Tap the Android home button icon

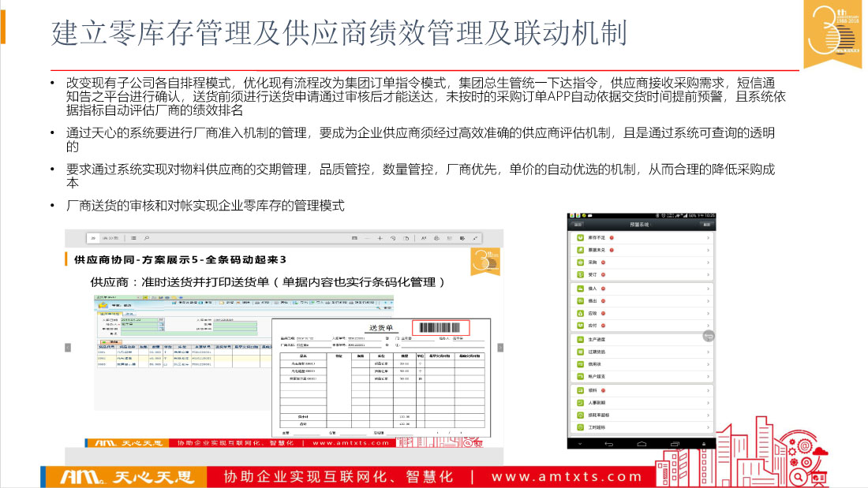point(642,443)
